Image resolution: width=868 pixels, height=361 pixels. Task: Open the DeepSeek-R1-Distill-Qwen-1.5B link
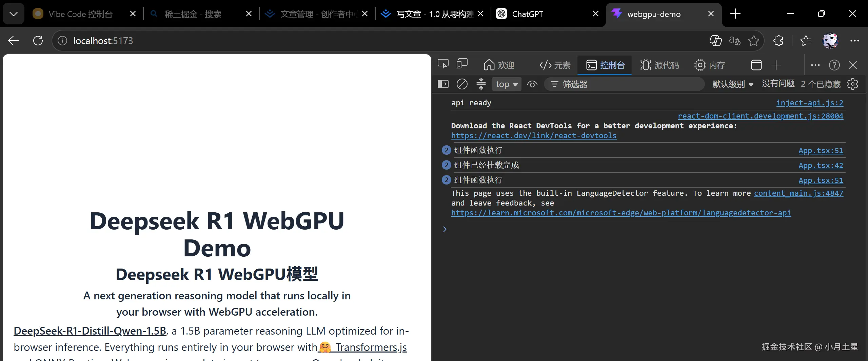point(90,331)
